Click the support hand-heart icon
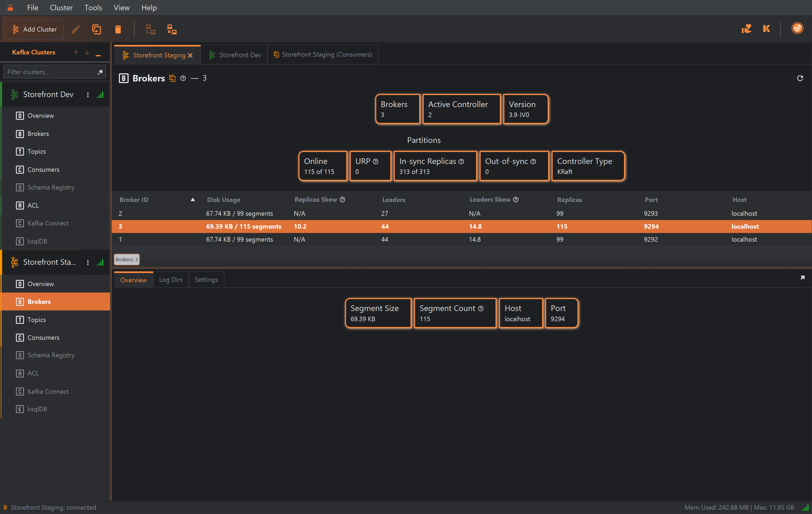The width and height of the screenshot is (812, 514). (x=746, y=29)
